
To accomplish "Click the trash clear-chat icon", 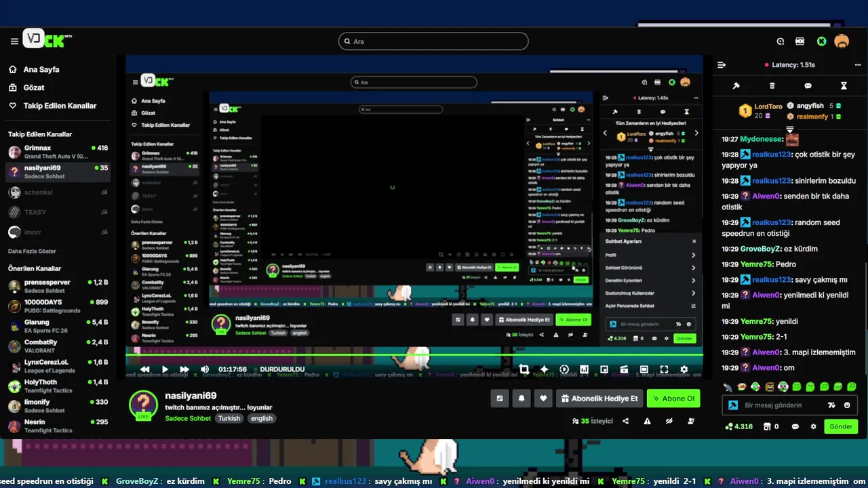I will [x=772, y=86].
